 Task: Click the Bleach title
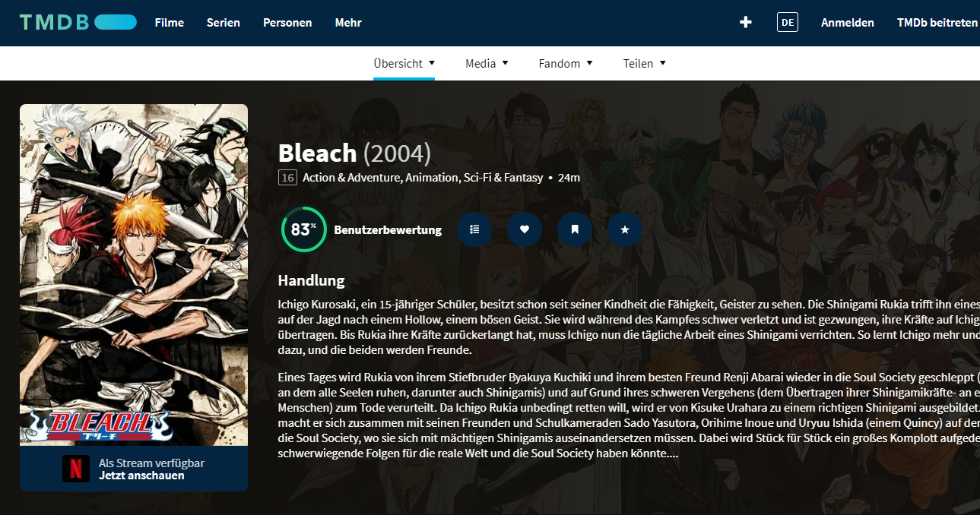tap(317, 153)
